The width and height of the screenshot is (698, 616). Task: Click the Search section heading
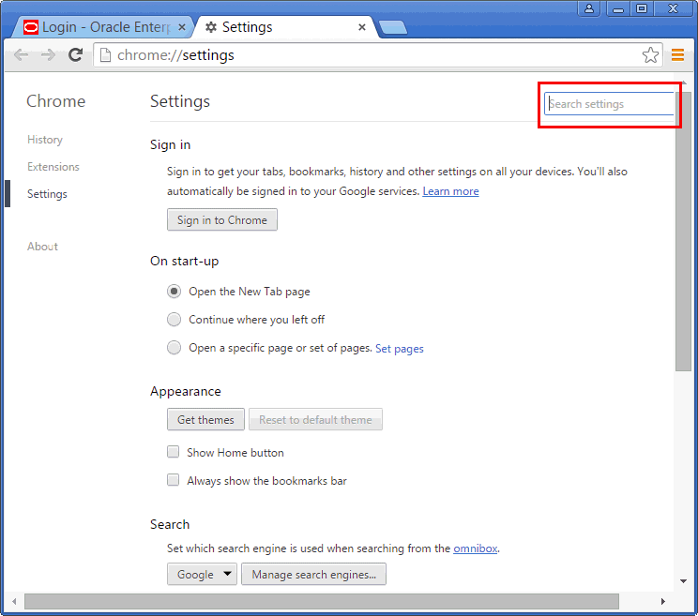coord(170,524)
